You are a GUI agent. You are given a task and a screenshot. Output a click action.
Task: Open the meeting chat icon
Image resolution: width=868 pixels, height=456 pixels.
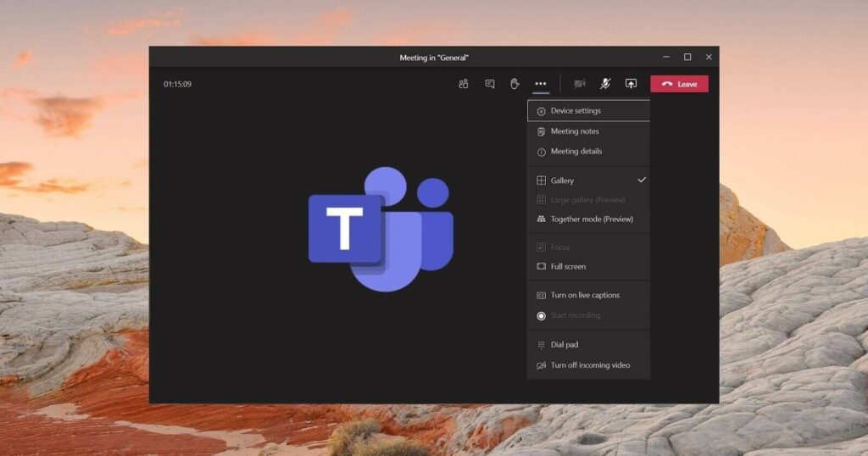489,84
